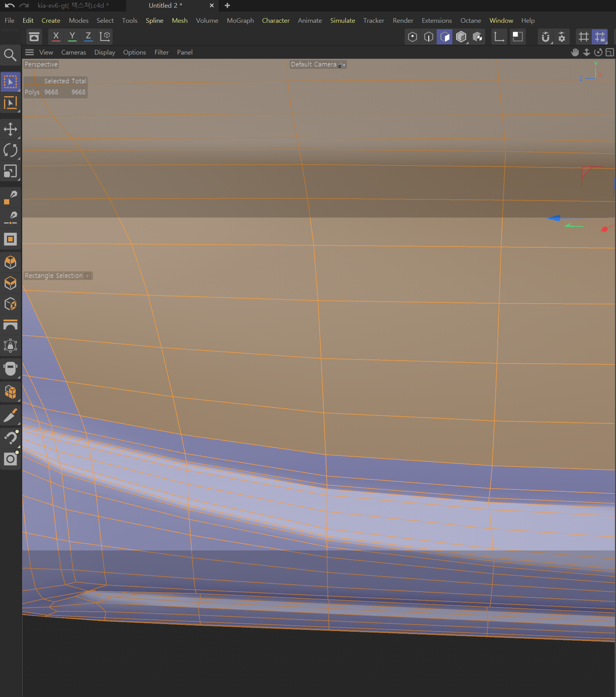Screen dimensions: 616x697
Task: Open the Octane menu
Action: point(470,20)
